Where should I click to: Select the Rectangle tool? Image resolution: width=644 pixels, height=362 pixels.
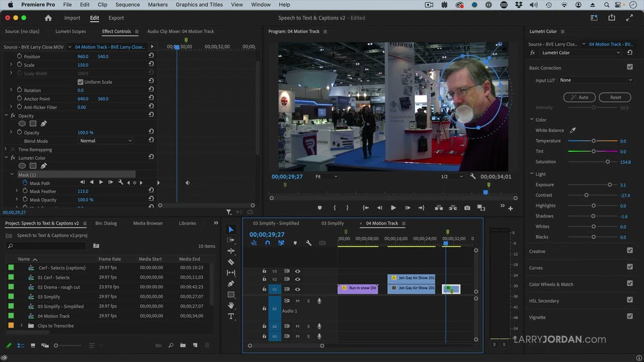231,295
